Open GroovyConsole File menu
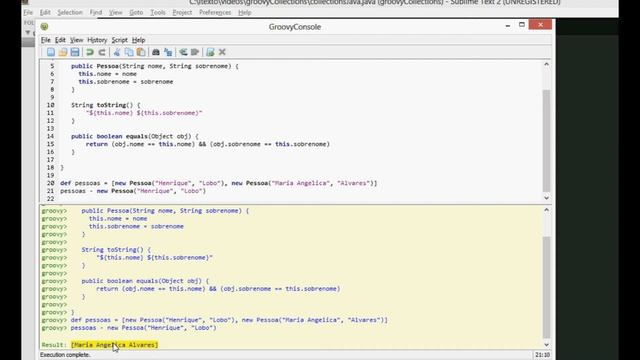This screenshot has width=640, height=360. coord(46,40)
